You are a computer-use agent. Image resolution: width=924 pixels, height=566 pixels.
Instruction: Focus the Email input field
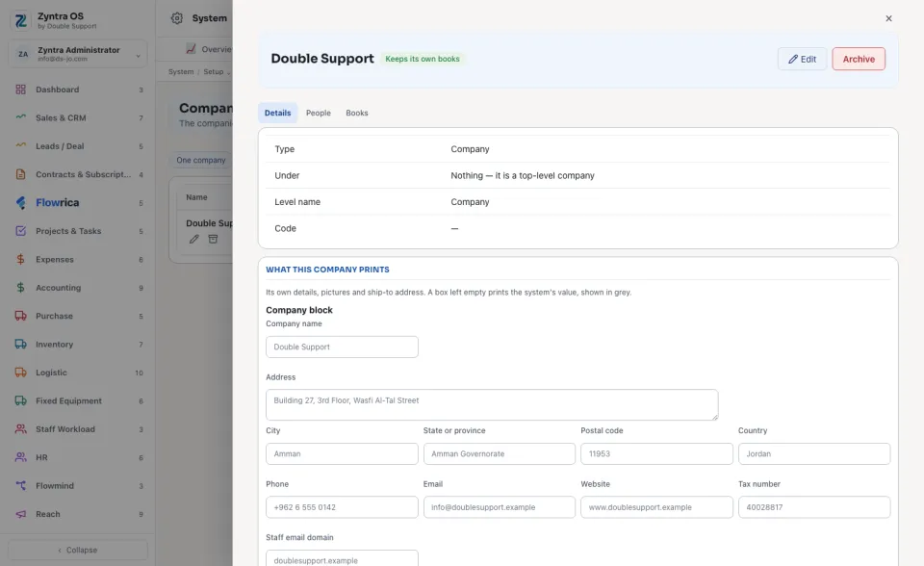coord(500,507)
